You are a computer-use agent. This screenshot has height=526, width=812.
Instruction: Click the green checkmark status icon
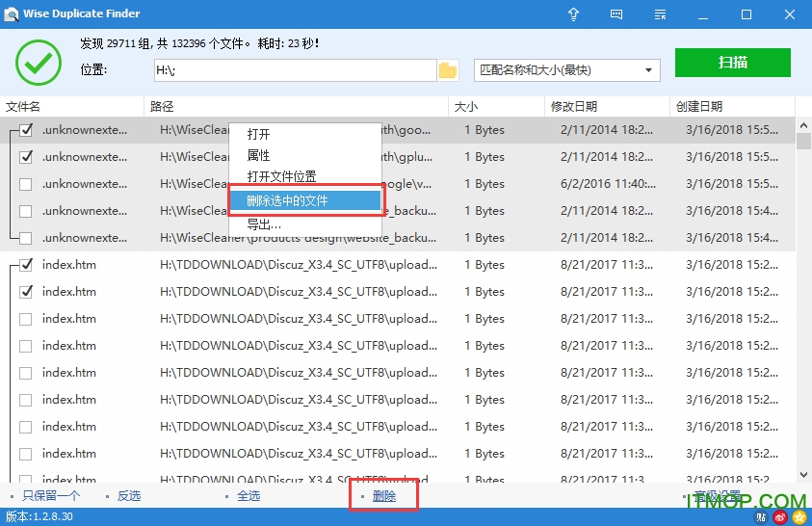coord(38,63)
